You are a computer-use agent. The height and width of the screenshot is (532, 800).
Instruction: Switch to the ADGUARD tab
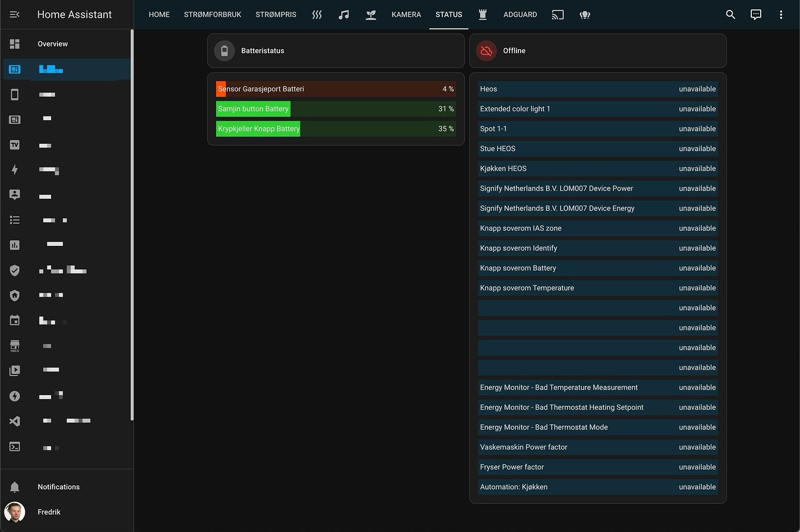coord(520,14)
